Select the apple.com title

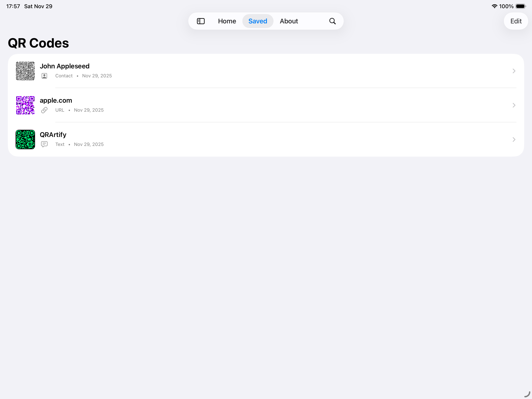click(x=56, y=100)
